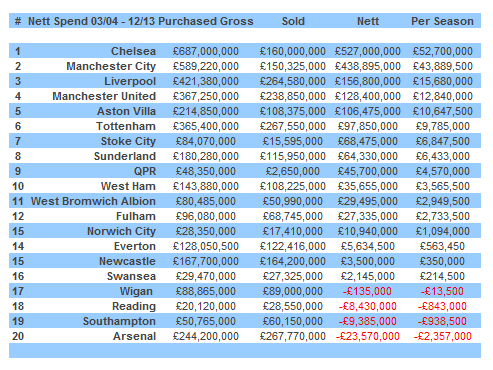The image size is (493, 370).
Task: Select the Southampton team name
Action: click(119, 321)
